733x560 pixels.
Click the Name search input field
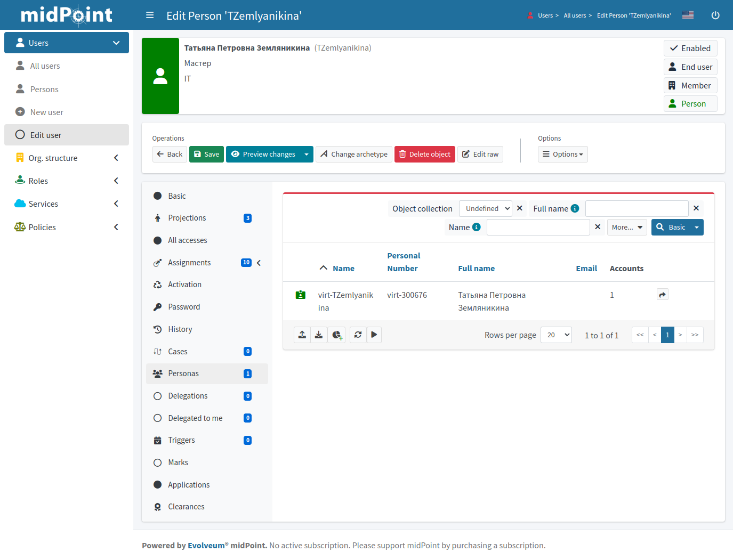click(538, 227)
